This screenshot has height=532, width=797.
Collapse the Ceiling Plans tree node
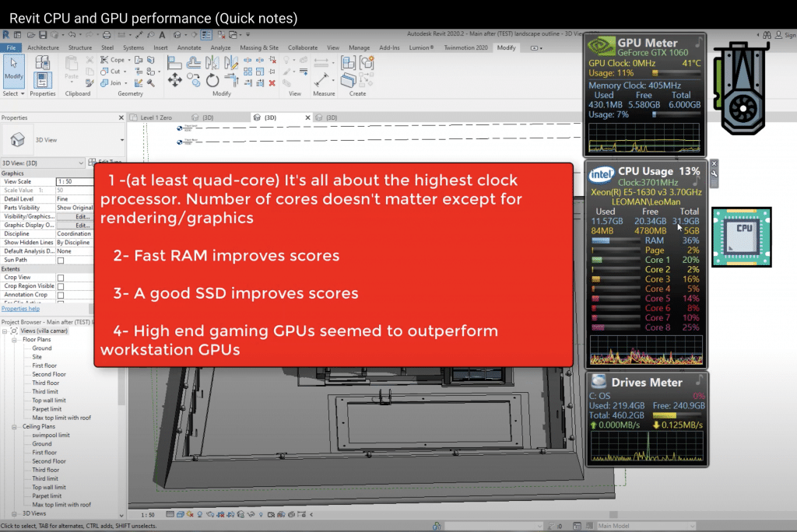(x=14, y=426)
